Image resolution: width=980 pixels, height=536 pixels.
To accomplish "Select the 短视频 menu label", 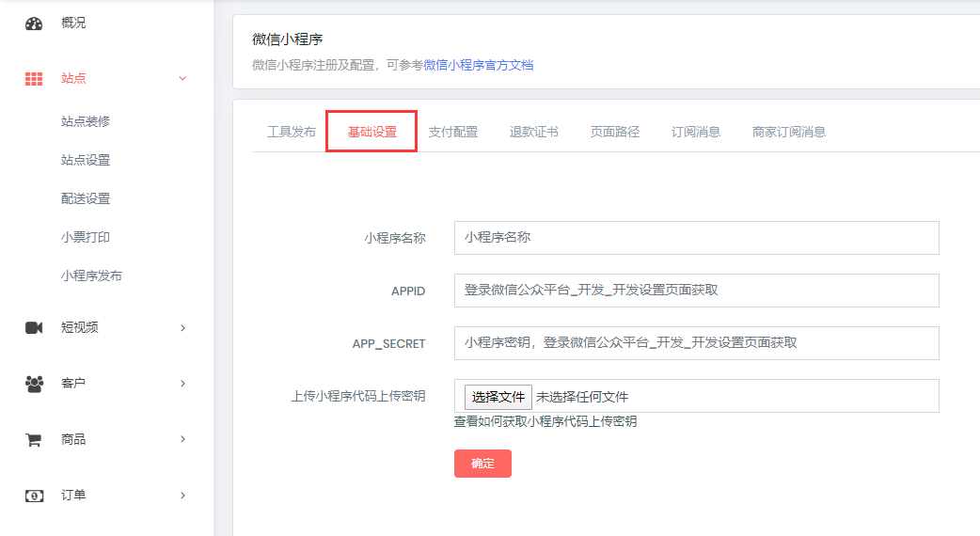I will [79, 327].
